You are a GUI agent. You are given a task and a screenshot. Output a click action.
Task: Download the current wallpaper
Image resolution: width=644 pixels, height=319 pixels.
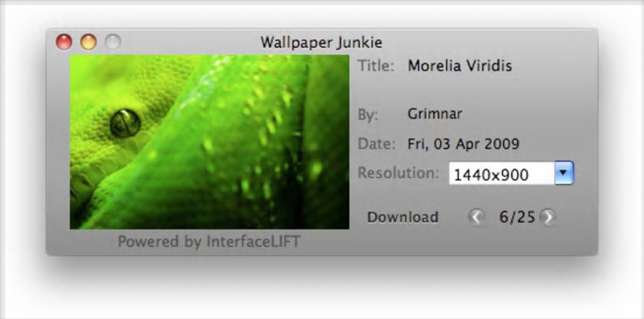[x=403, y=217]
